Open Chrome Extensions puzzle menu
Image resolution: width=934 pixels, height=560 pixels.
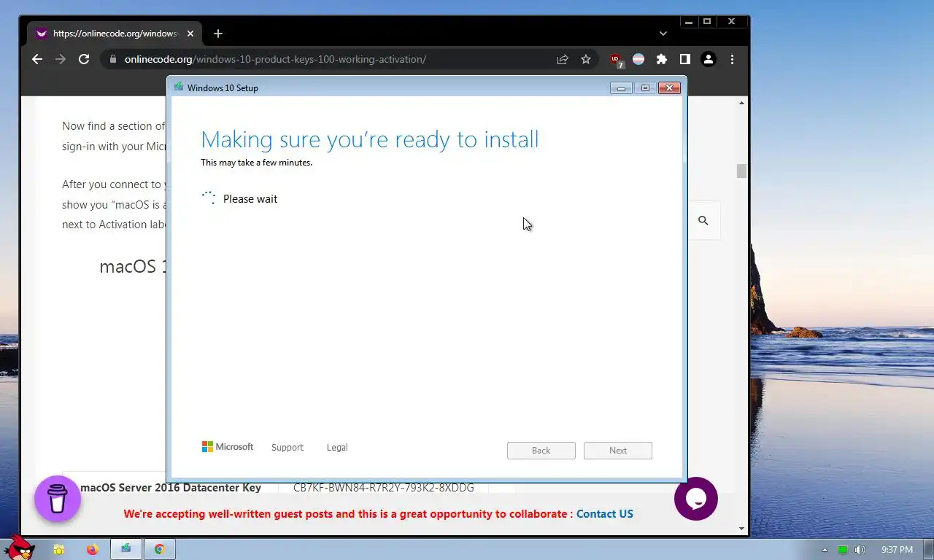click(x=662, y=59)
